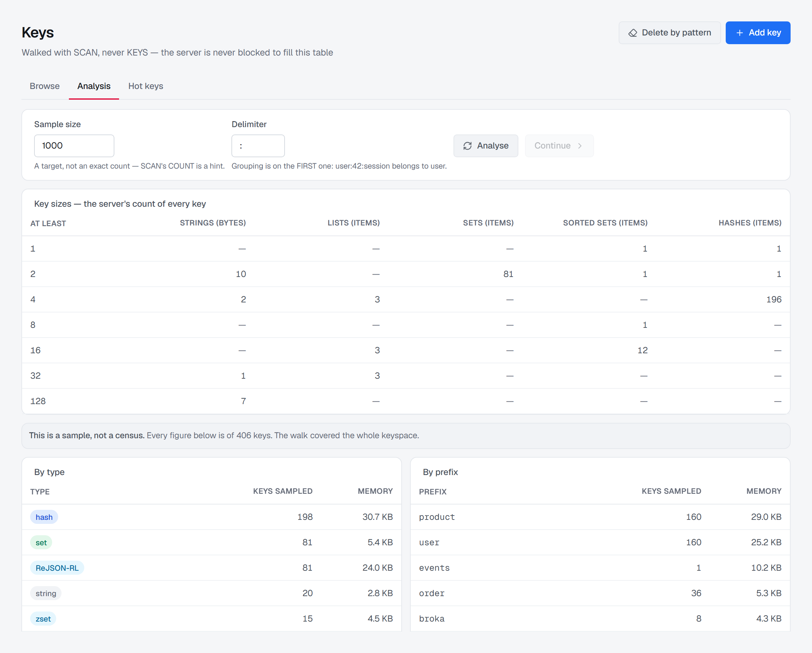Viewport: 812px width, 653px height.
Task: Click the By prefix heading
Action: (440, 472)
